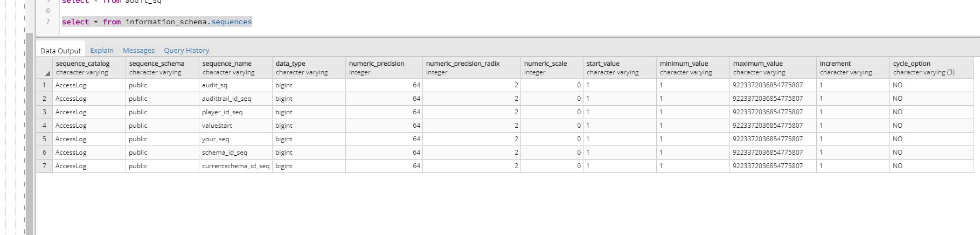This screenshot has width=980, height=235.
Task: Click the information_schema query on line 7
Action: [157, 22]
